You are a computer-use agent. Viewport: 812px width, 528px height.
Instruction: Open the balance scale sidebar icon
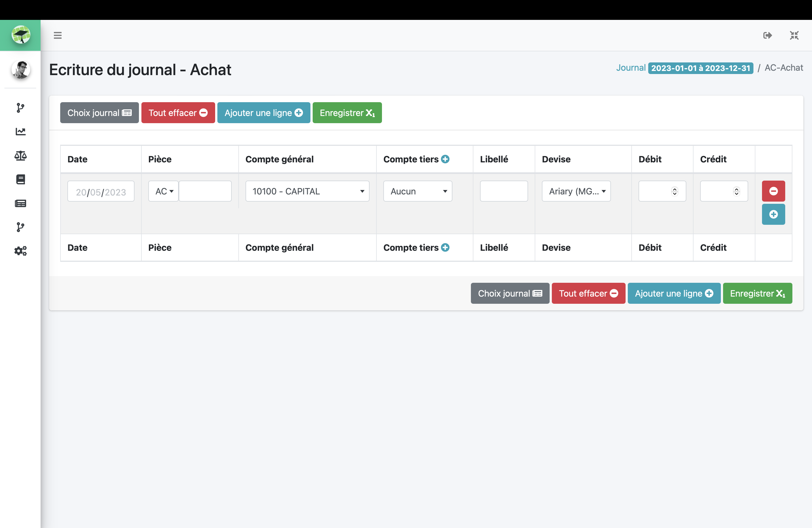(x=20, y=155)
